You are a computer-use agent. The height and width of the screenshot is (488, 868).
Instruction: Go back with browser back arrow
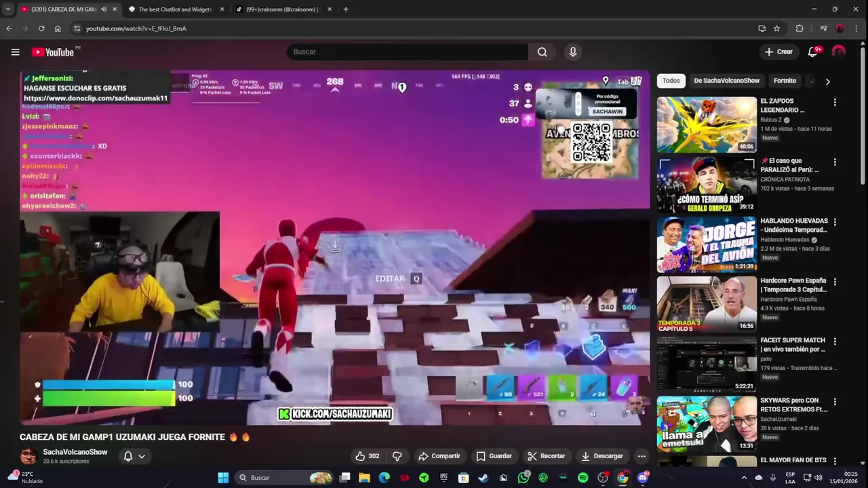click(x=9, y=28)
